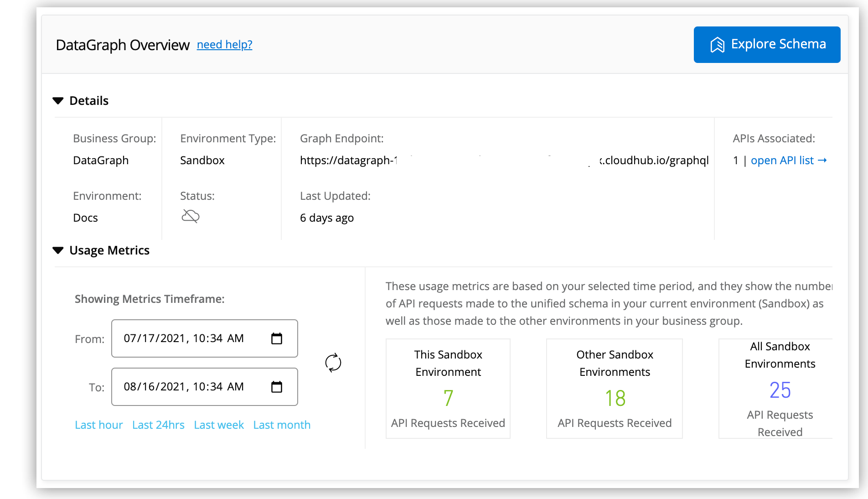Select the Last 24hrs timeframe
Screen dimensions: 868x499
point(158,425)
